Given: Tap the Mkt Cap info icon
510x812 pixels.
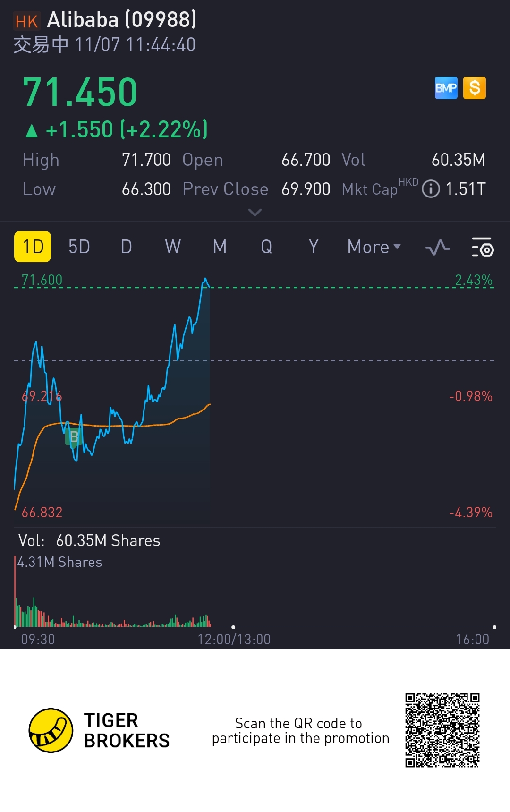Looking at the screenshot, I should pyautogui.click(x=431, y=189).
